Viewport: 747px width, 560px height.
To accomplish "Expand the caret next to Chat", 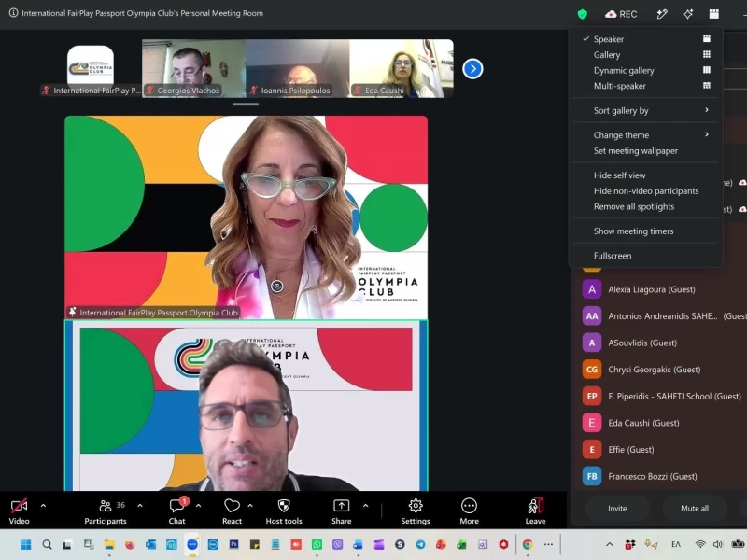I will pos(198,506).
